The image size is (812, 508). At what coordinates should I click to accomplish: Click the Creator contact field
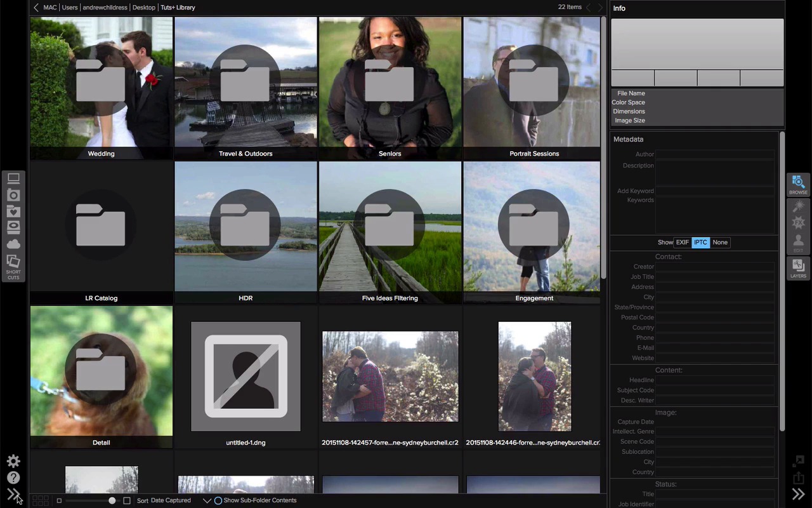tap(715, 267)
